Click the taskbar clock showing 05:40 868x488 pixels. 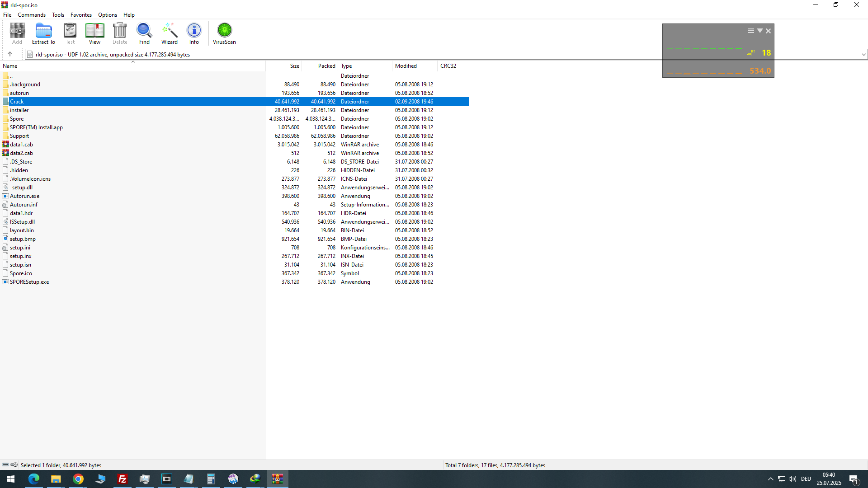point(829,479)
